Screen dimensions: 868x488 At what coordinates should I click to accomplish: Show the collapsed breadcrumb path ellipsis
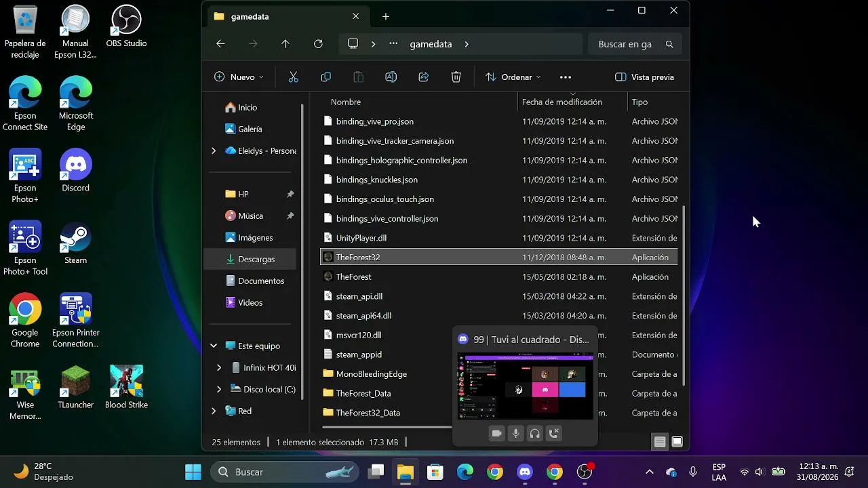(x=393, y=44)
